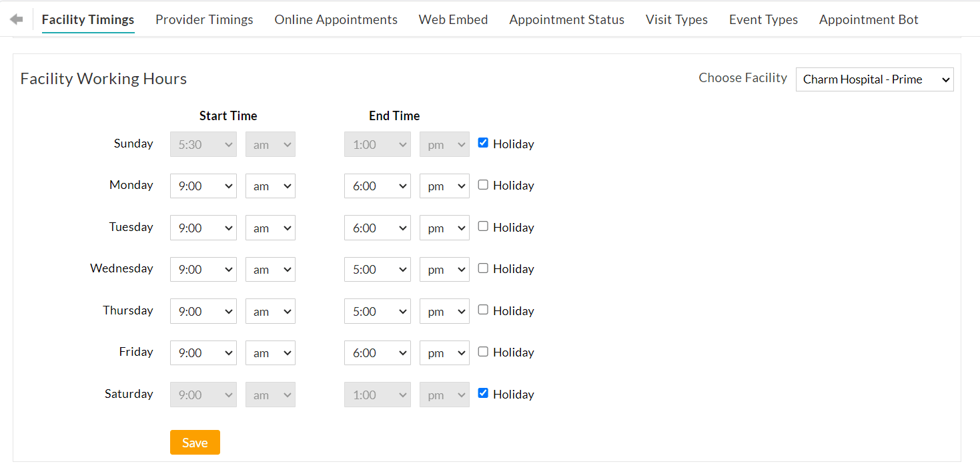This screenshot has width=980, height=468.
Task: Open the Visit Types tab
Action: (676, 19)
